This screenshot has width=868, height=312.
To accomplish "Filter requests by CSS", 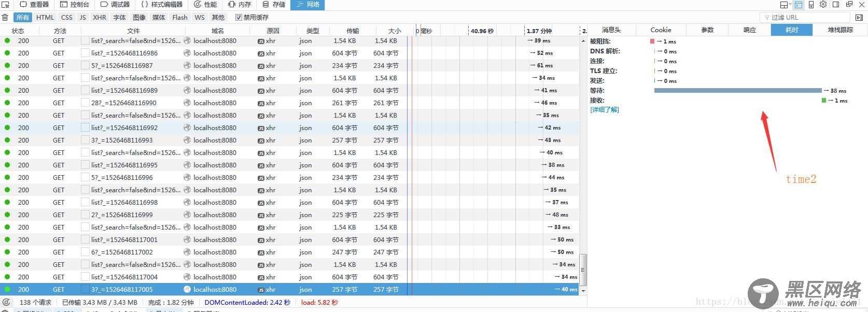I will click(67, 17).
